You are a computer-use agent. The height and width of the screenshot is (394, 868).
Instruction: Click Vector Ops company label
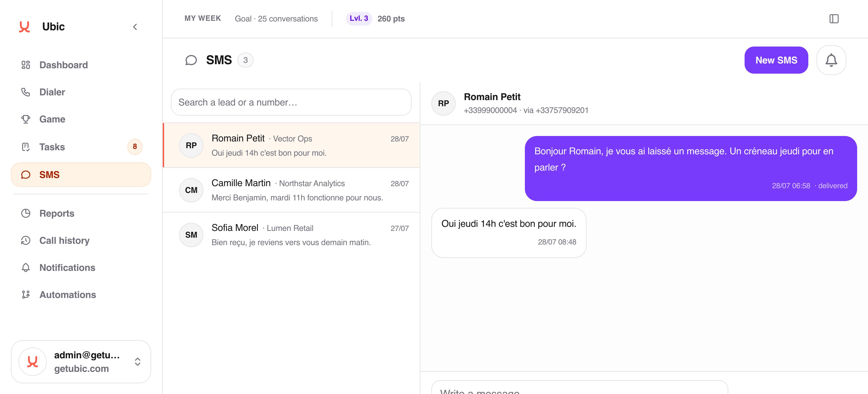click(x=292, y=138)
